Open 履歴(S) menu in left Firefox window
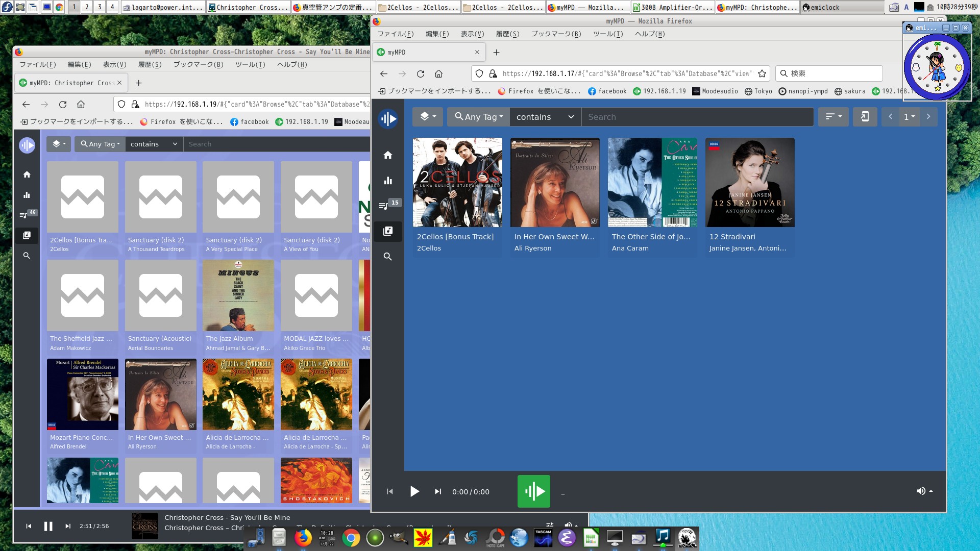 click(x=150, y=65)
